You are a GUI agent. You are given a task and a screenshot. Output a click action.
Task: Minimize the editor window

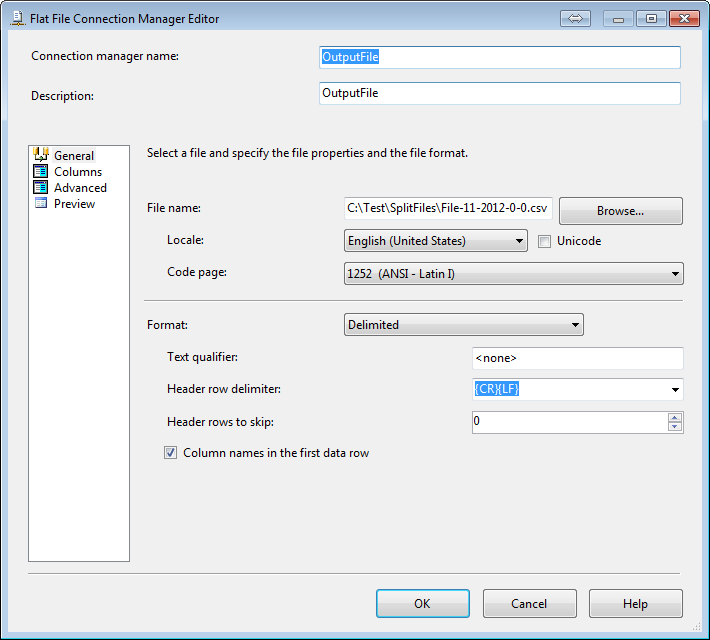[x=618, y=19]
